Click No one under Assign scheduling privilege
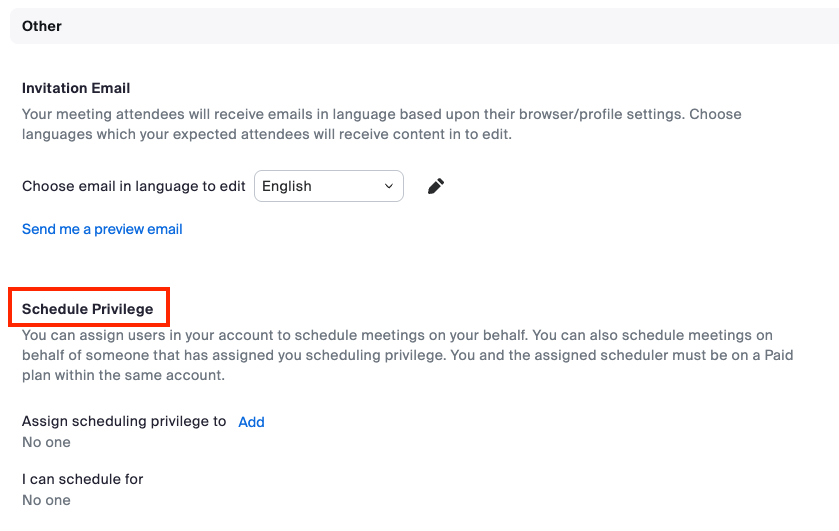The height and width of the screenshot is (531, 839). [x=46, y=442]
